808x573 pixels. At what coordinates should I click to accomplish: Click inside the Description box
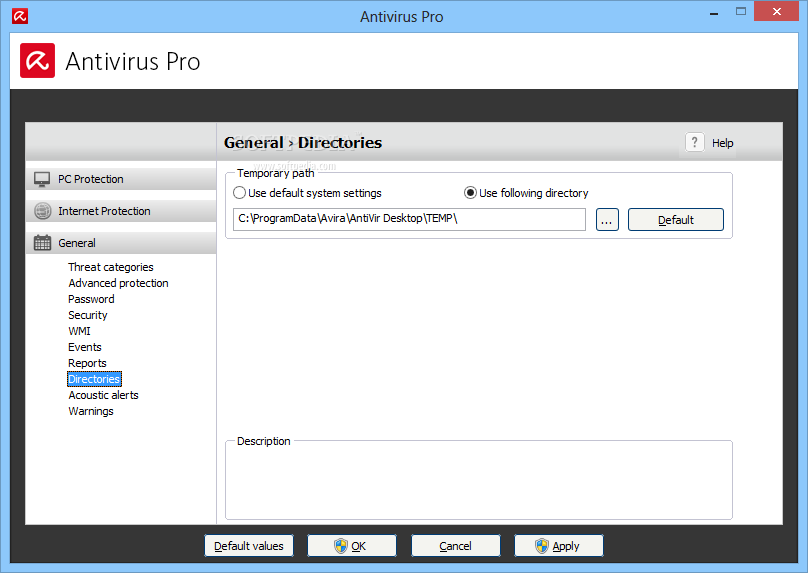click(x=479, y=482)
